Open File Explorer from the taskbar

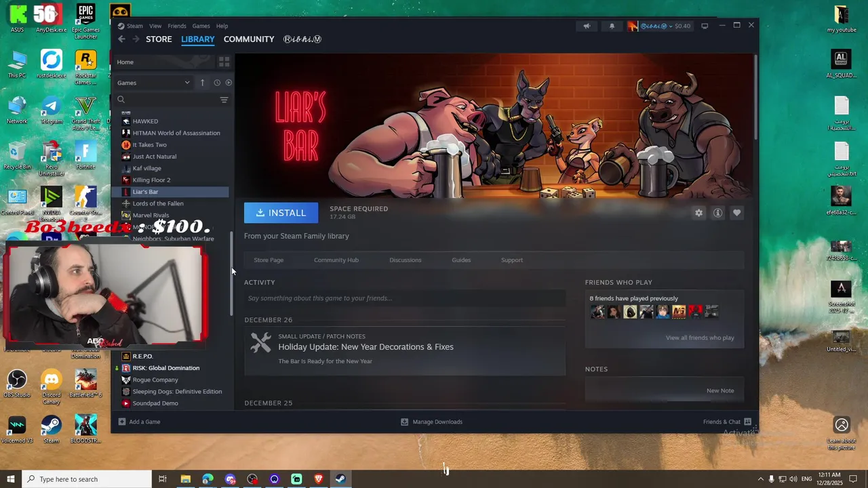[185, 479]
